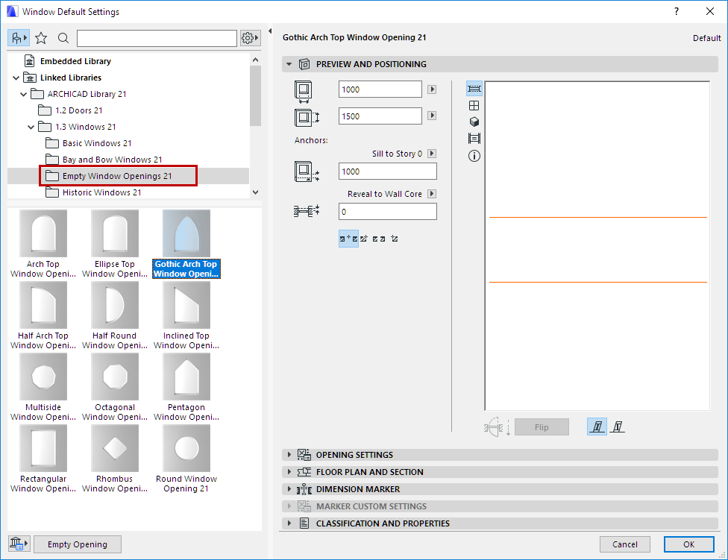Collapse the Linked Libraries node
728x560 pixels.
click(16, 78)
